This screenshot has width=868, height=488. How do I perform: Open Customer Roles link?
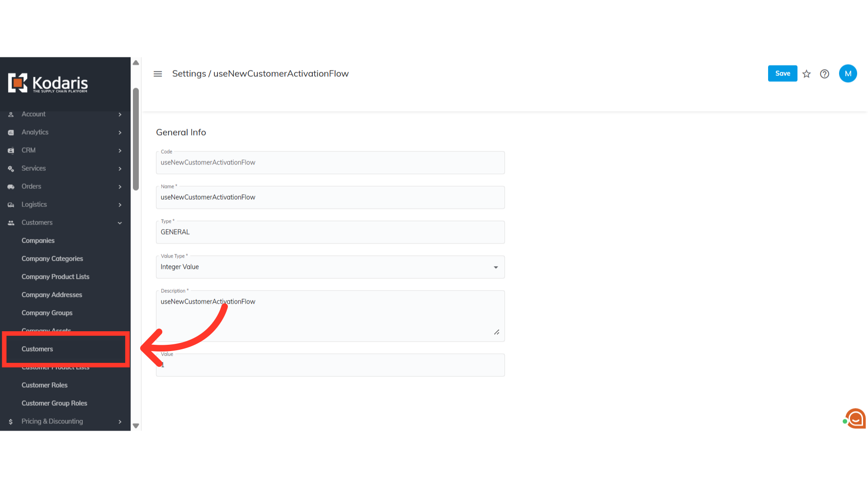[44, 385]
